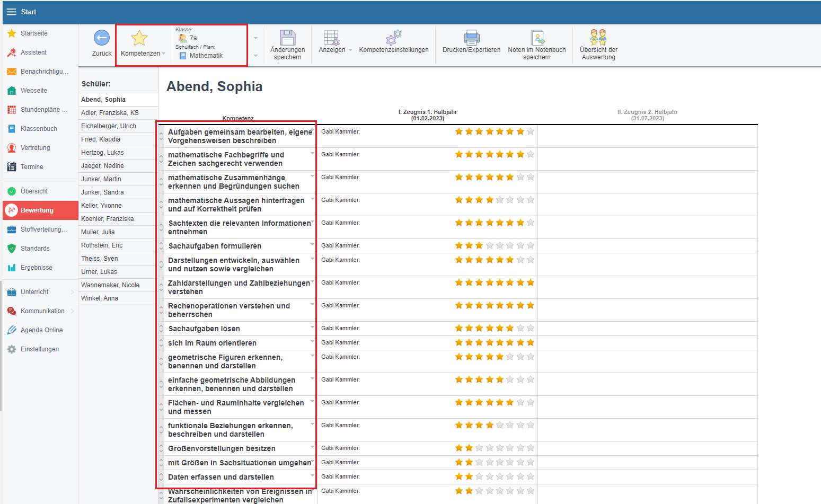Image resolution: width=821 pixels, height=504 pixels.
Task: Open the Anzeigen dropdown menu
Action: click(x=336, y=50)
